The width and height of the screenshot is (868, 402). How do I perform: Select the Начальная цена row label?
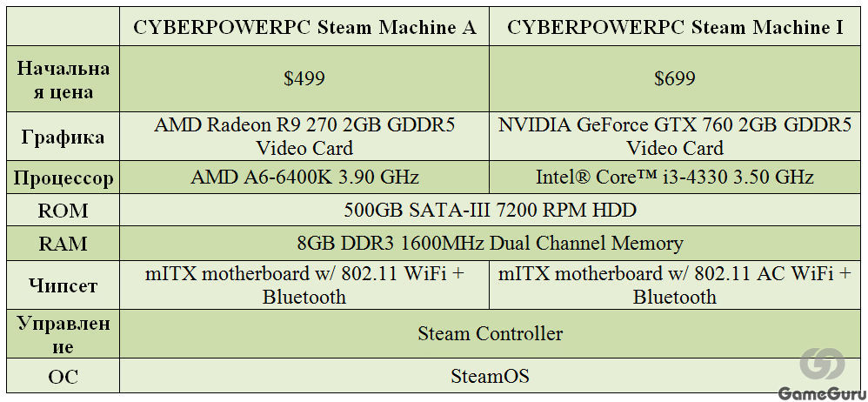click(63, 79)
